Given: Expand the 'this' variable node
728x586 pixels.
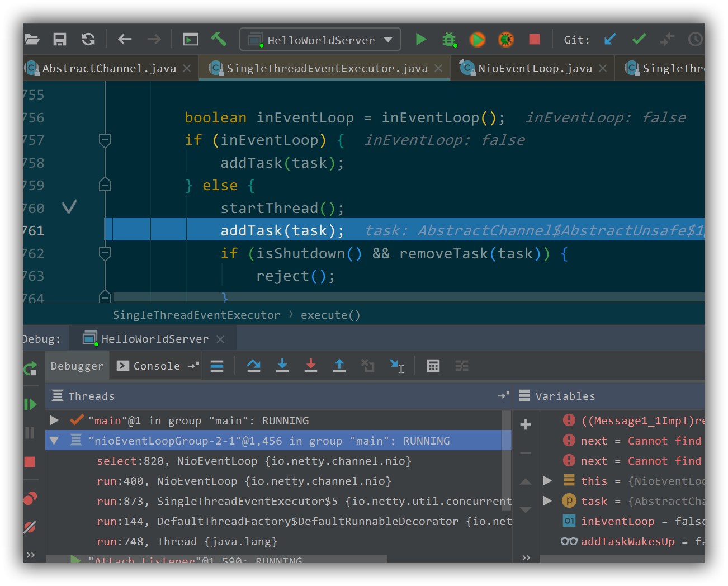Looking at the screenshot, I should (548, 481).
